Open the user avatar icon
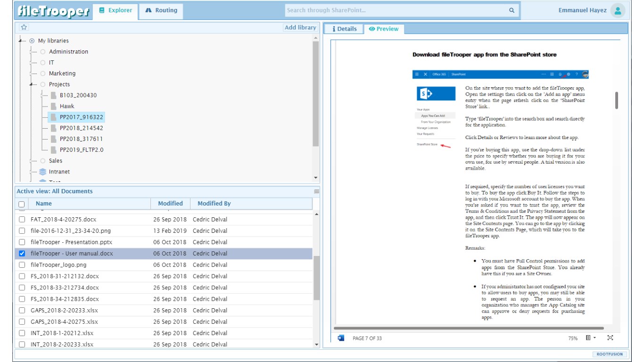Viewport: 644px width, 362px height. (x=618, y=10)
